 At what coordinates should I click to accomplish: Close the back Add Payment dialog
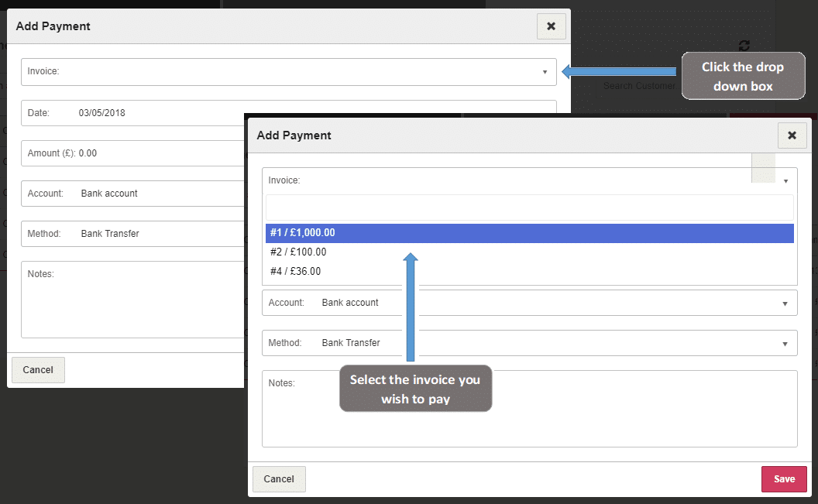coord(551,26)
